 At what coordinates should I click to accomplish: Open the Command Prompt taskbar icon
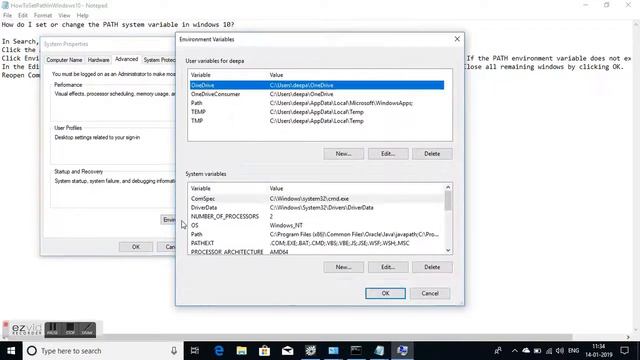pyautogui.click(x=356, y=351)
